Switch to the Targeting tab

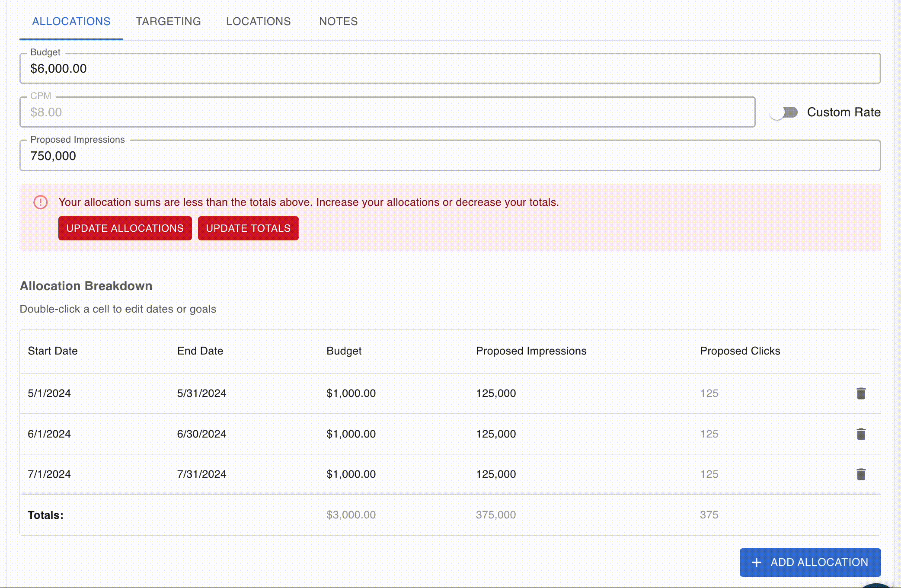[168, 22]
